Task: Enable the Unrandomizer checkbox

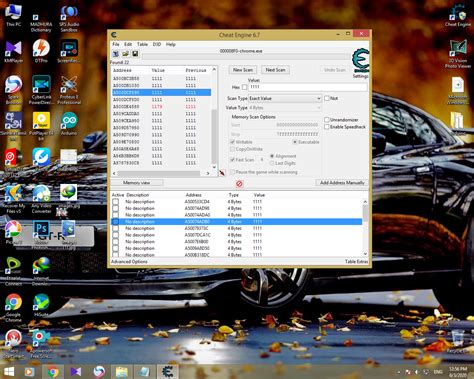Action: pos(327,119)
